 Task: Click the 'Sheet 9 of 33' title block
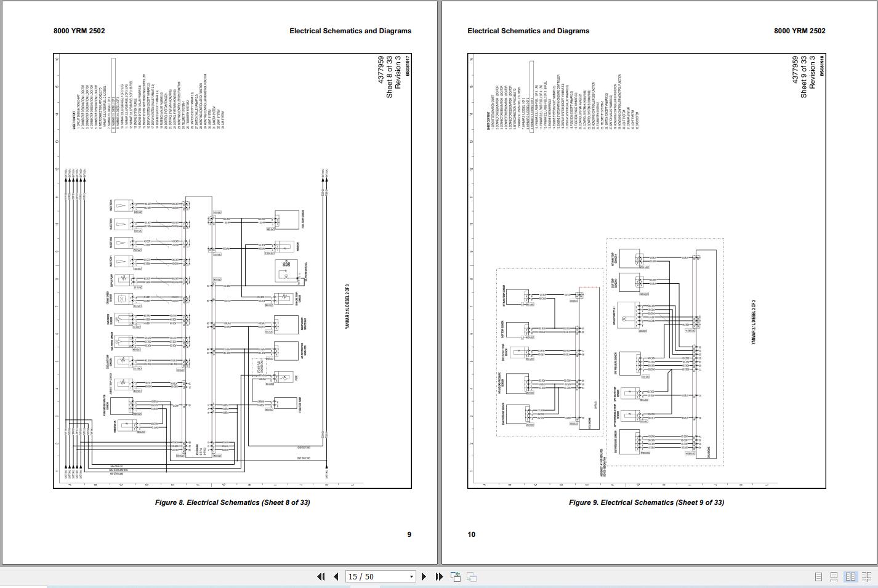coord(803,77)
